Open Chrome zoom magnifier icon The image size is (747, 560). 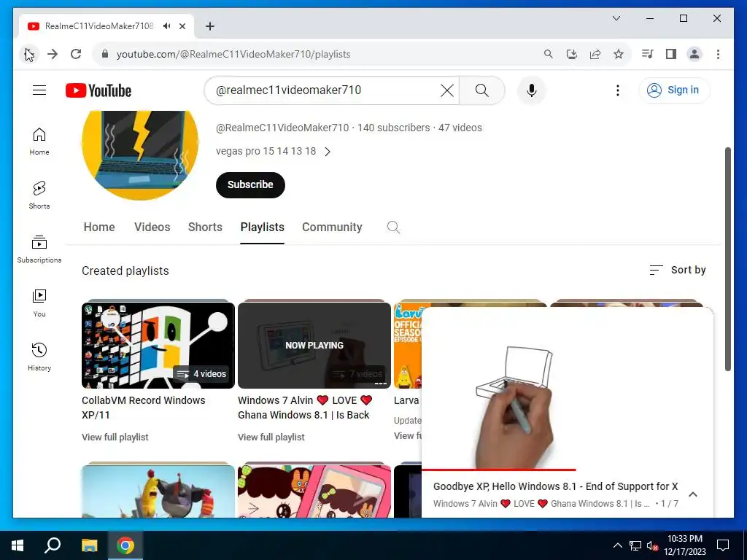[549, 54]
